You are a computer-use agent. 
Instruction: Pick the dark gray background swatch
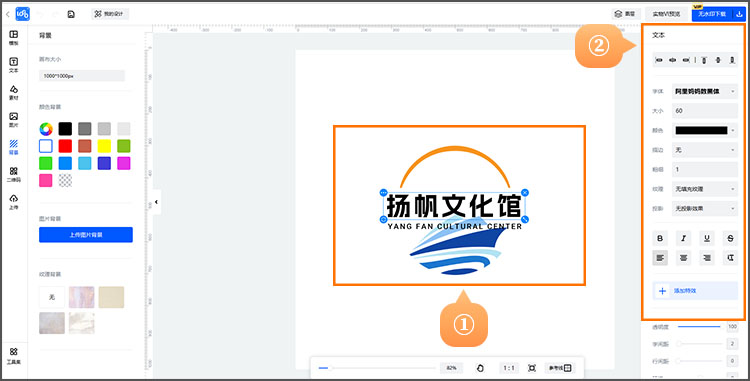click(85, 129)
